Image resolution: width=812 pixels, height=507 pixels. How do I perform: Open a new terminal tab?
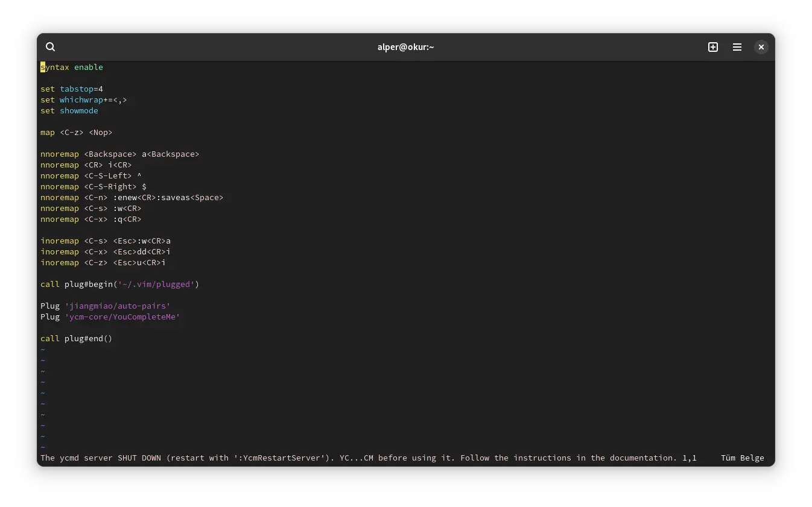(713, 47)
